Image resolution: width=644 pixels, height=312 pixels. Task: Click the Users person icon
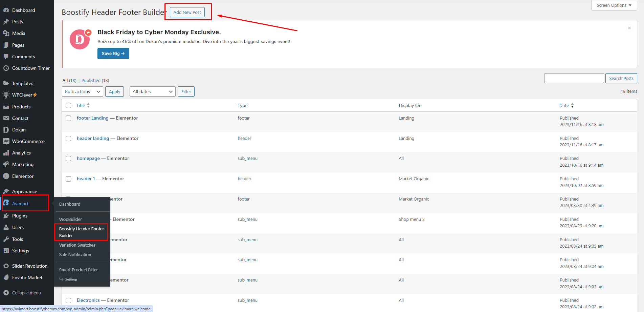coord(6,227)
